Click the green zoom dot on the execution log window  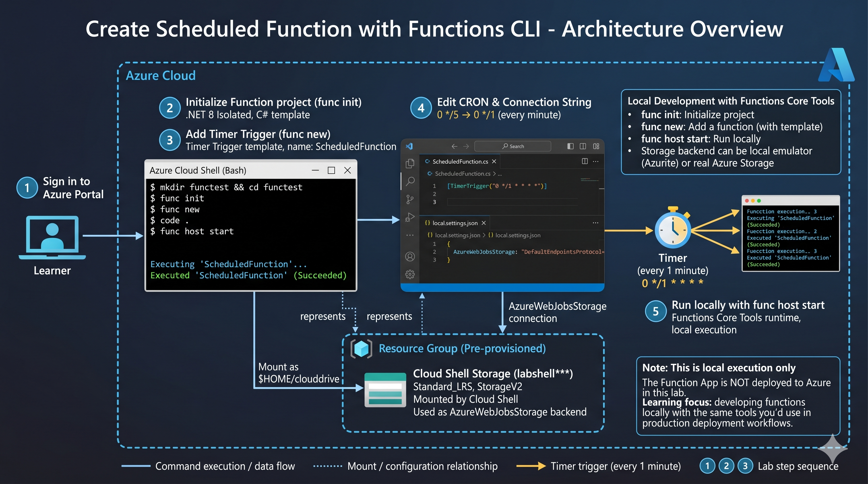click(759, 201)
